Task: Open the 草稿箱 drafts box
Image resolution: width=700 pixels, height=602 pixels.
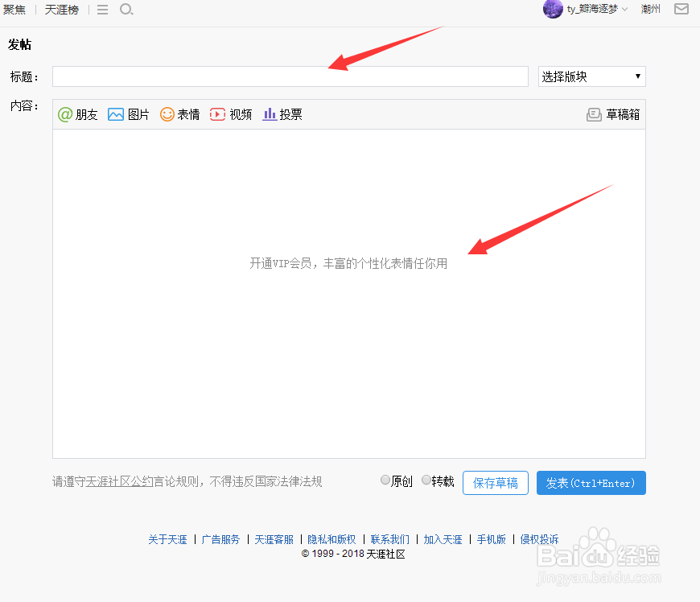Action: click(x=613, y=115)
